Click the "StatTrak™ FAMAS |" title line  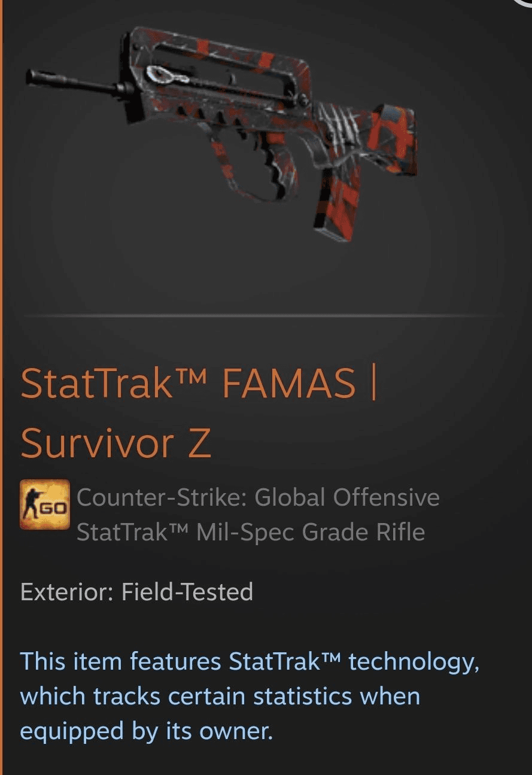pyautogui.click(x=199, y=384)
